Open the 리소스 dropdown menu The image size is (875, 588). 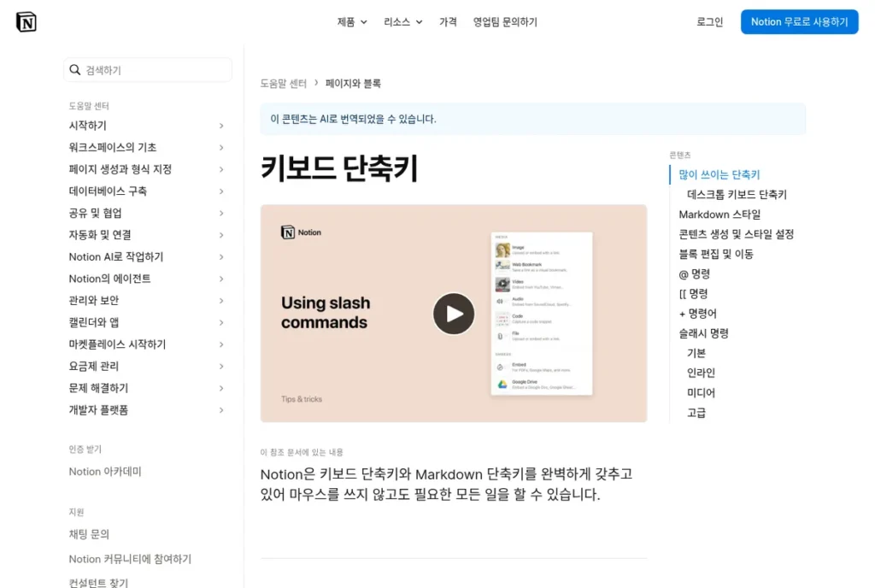[x=403, y=21]
